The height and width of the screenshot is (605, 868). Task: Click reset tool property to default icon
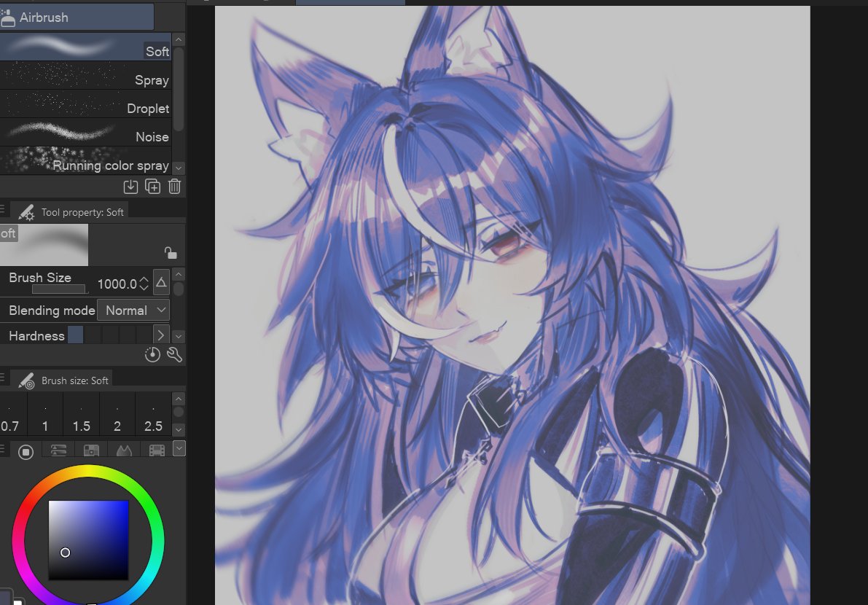point(152,355)
